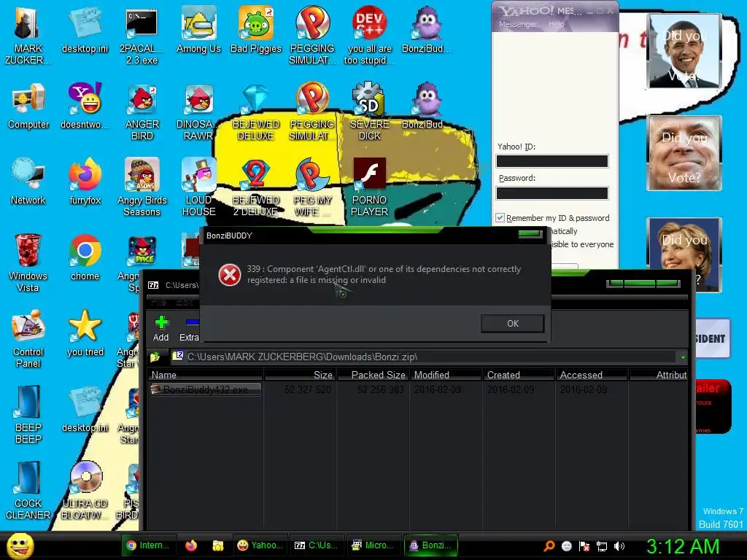Open the 7-Zip address path dropdown arrow

683,357
